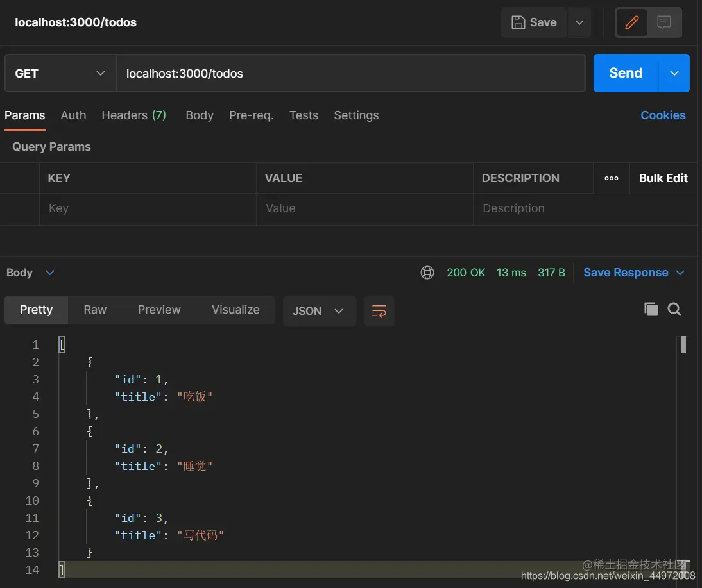The height and width of the screenshot is (588, 702).
Task: Toggle the wrap lines icon
Action: [x=379, y=310]
